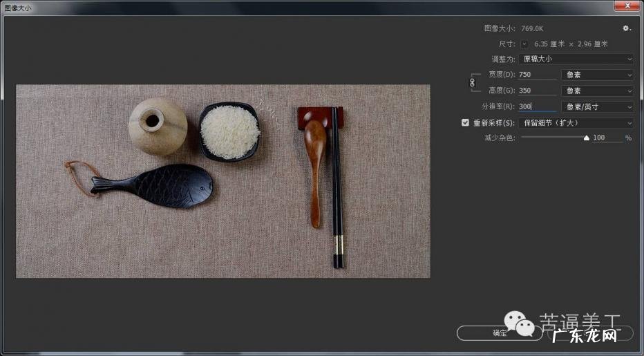This screenshot has height=356, width=644.
Task: Click the 6.35 厘米 × 2.96 厘米 dimensions text
Action: (x=571, y=44)
